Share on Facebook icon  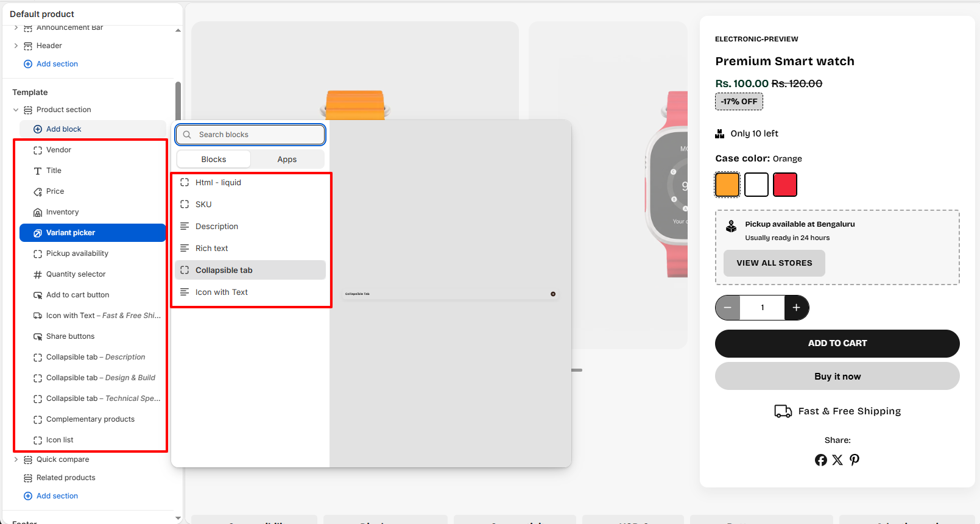[821, 460]
